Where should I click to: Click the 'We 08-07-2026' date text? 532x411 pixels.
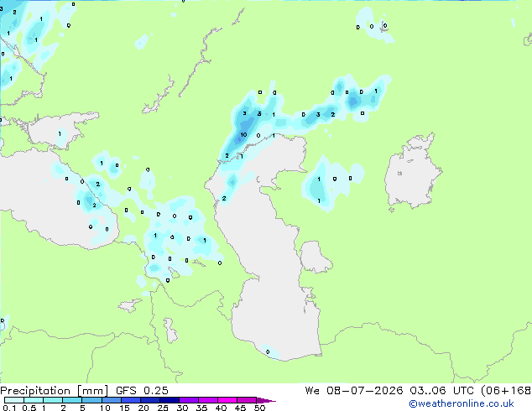tap(353, 391)
